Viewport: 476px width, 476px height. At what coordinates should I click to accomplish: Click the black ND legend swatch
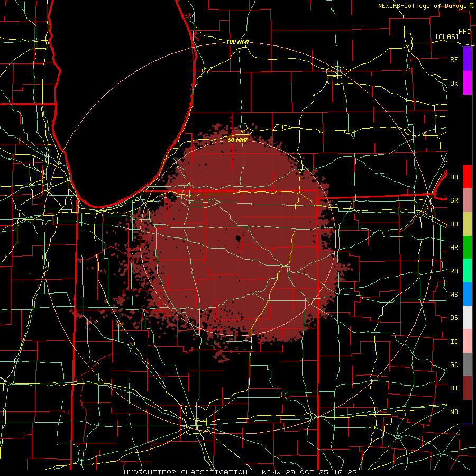click(x=467, y=411)
